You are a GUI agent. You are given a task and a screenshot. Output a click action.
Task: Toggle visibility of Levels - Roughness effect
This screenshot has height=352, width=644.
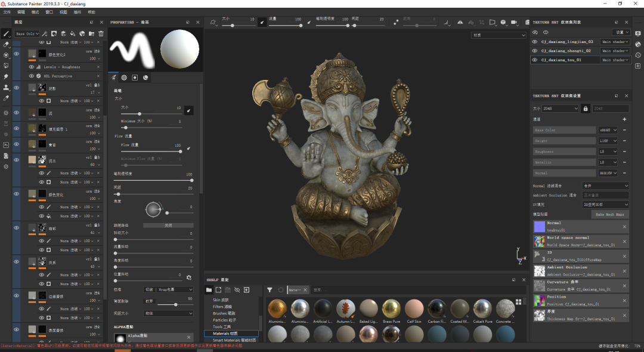click(32, 67)
